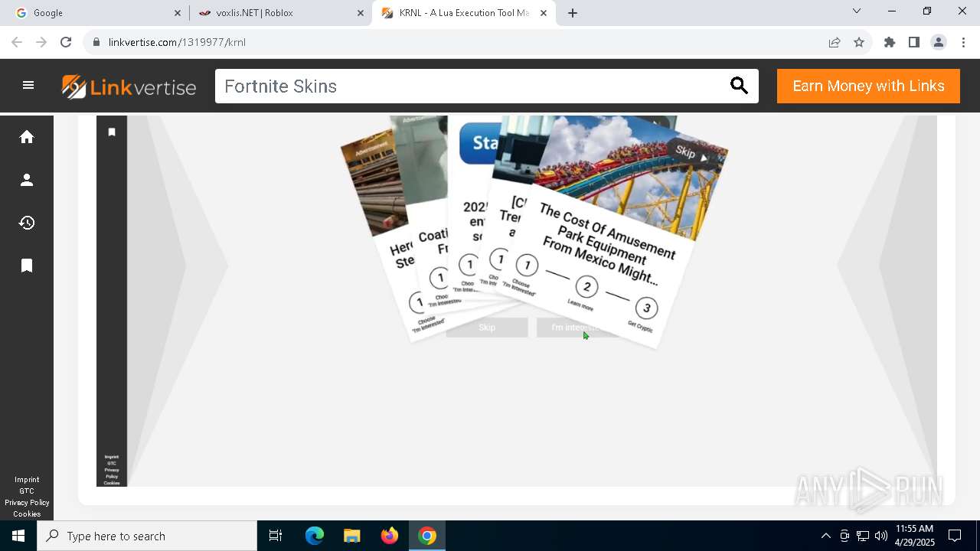
Task: Launch Microsoft Edge from the taskbar
Action: pyautogui.click(x=315, y=536)
